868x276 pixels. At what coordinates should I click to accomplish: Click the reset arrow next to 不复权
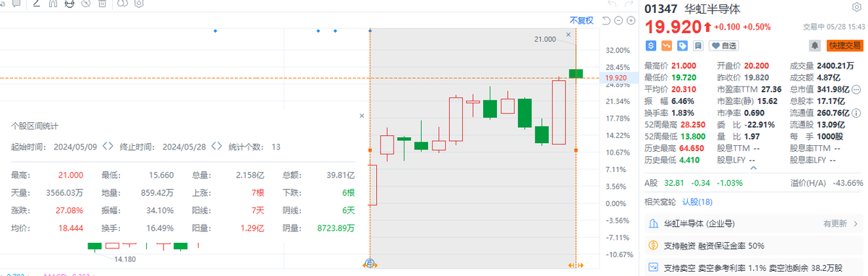point(606,20)
